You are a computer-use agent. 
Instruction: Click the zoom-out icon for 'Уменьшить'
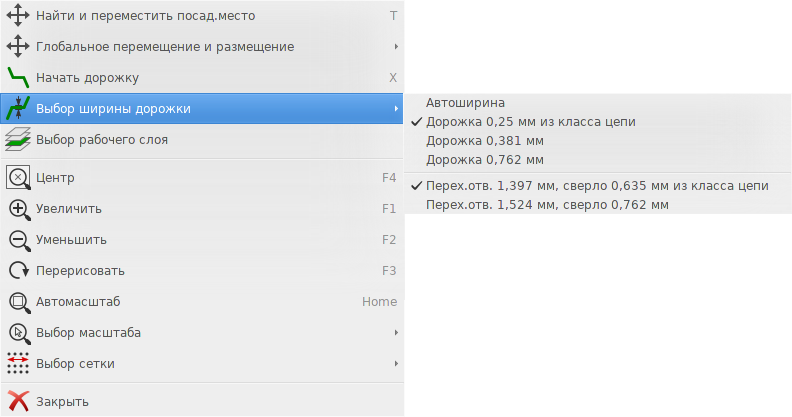19,240
